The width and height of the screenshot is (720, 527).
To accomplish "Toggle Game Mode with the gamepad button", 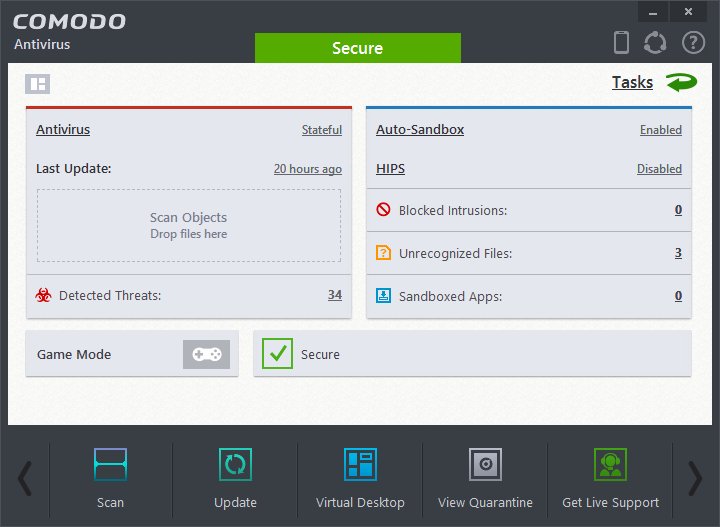I will (207, 354).
